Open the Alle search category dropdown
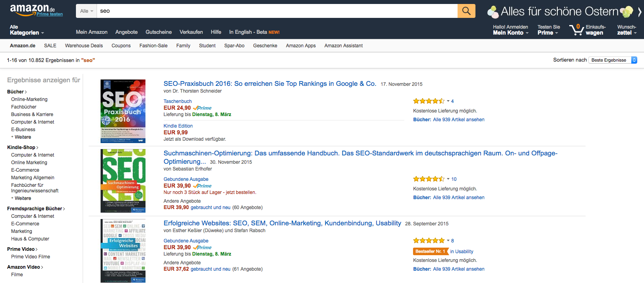The width and height of the screenshot is (644, 283). (86, 11)
